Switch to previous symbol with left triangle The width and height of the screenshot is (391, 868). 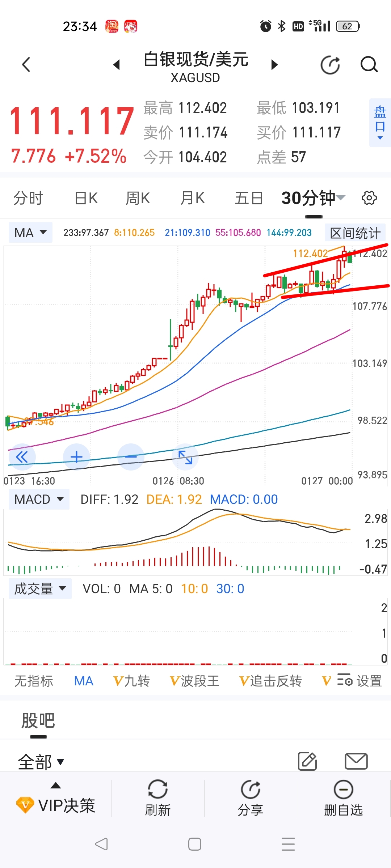tap(117, 65)
